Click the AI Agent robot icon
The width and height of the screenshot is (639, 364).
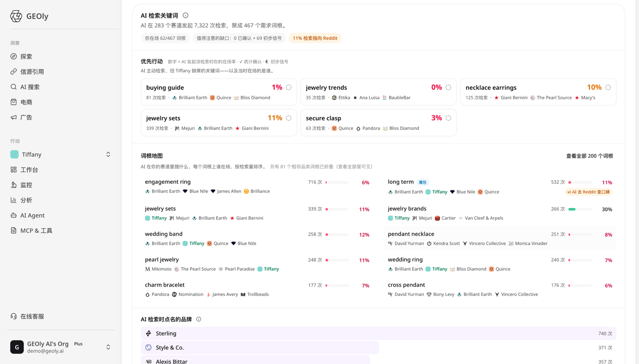click(x=14, y=215)
